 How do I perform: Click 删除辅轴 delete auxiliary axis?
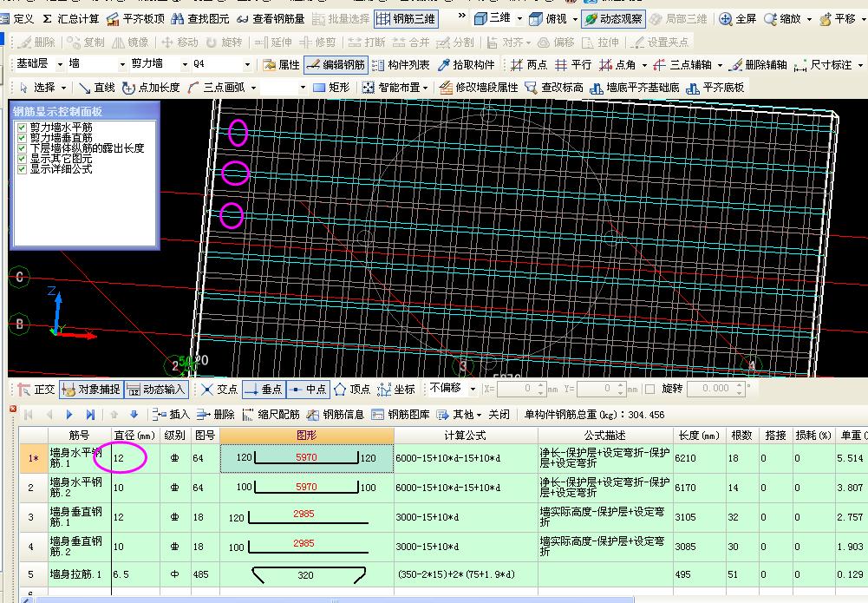[x=758, y=65]
